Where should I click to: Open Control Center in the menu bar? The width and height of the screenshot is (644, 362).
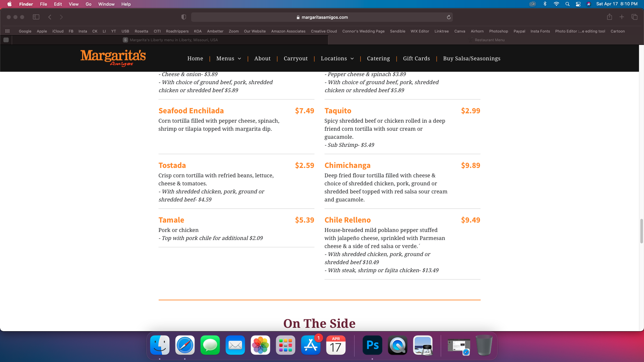(x=578, y=4)
